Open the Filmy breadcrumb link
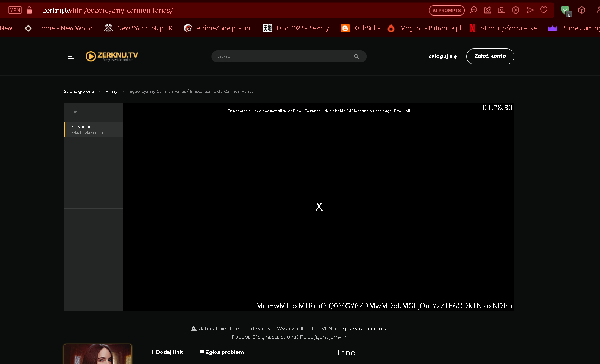Image resolution: width=600 pixels, height=364 pixels. 111,91
